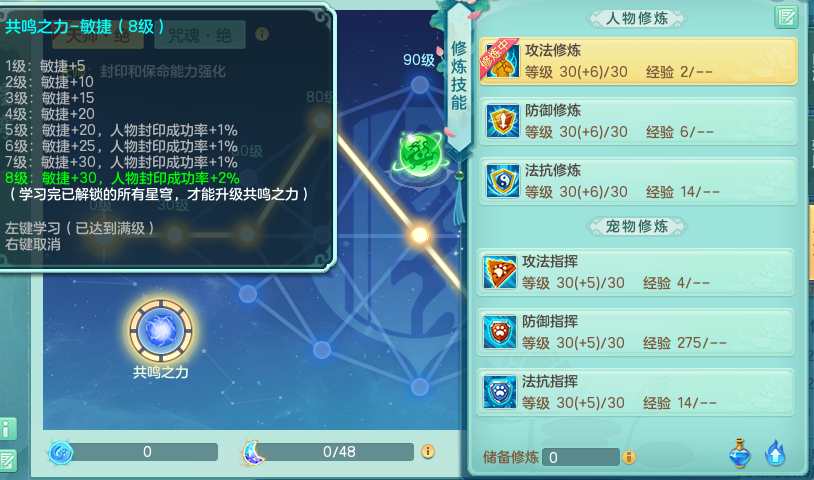Click the 法抗指挥 blue paw icon

499,392
